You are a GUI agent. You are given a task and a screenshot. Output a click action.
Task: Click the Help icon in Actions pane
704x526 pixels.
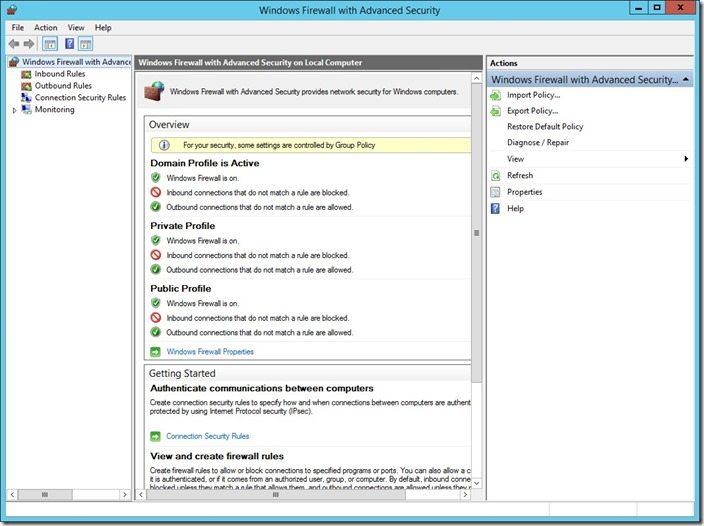(495, 208)
